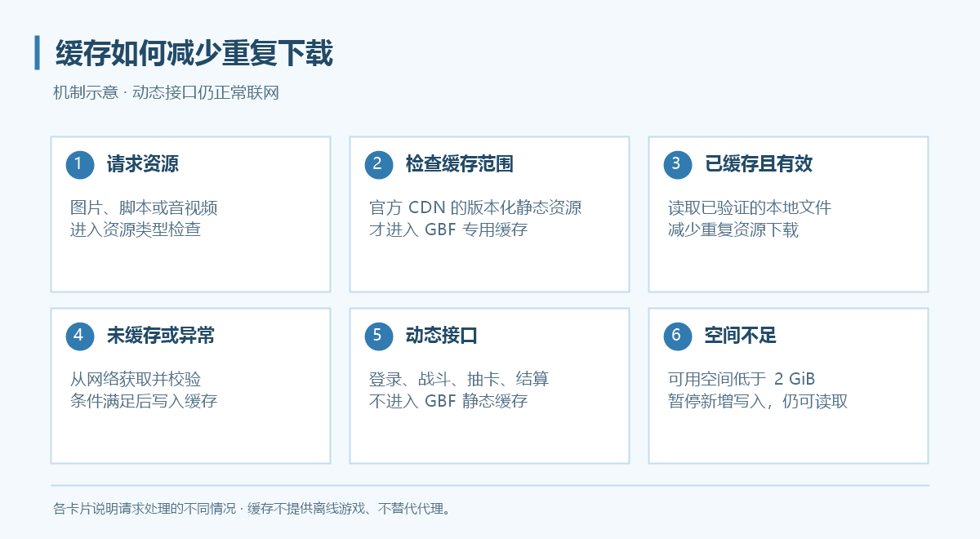980x539 pixels.
Task: Click the line 官方 CDN 的版本化静态资源
Action: (475, 207)
